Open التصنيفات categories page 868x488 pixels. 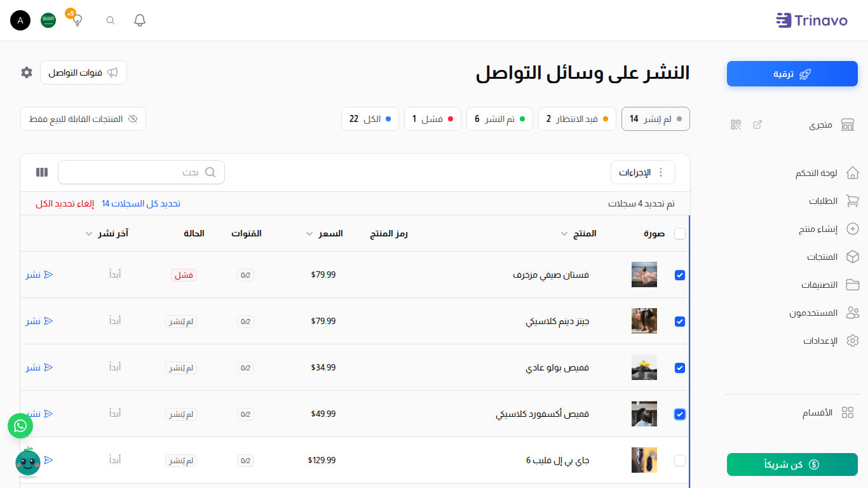point(830,285)
